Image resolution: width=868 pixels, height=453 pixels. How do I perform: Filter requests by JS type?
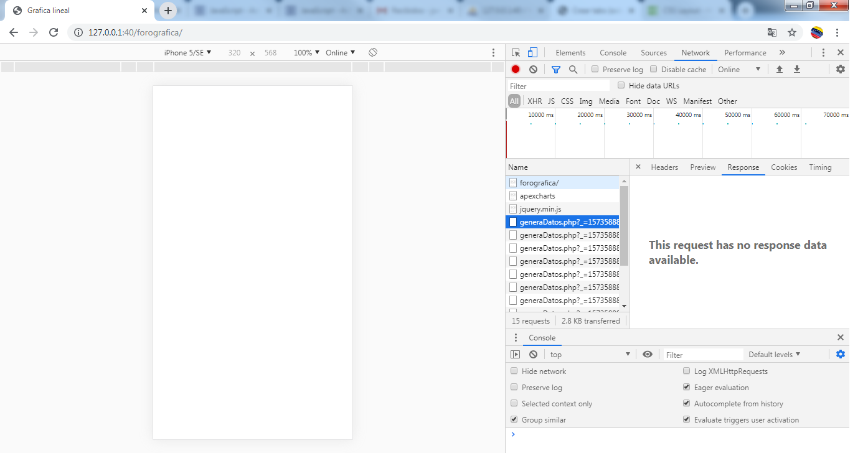[551, 101]
